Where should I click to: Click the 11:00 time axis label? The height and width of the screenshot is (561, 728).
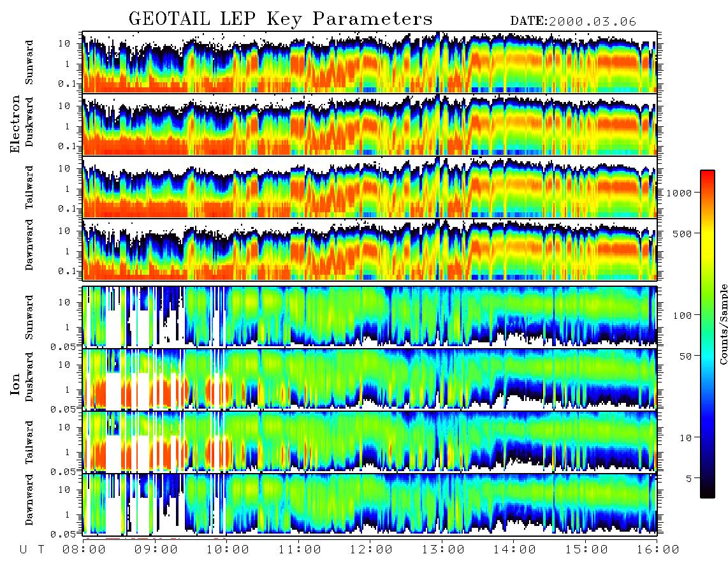point(300,550)
